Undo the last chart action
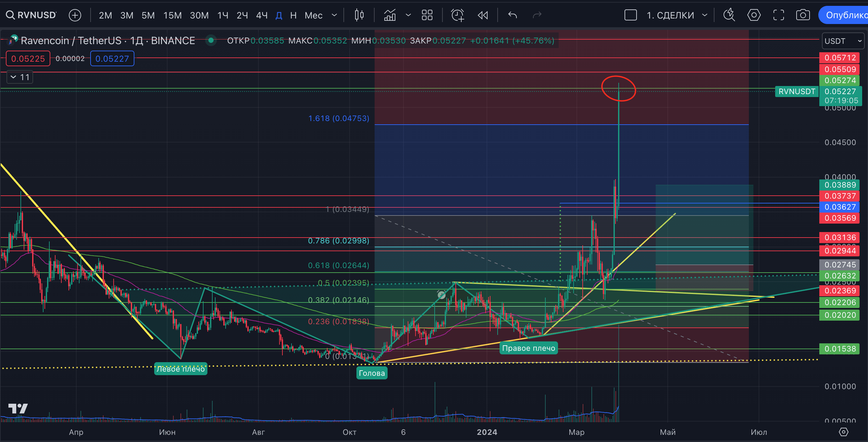 click(512, 15)
